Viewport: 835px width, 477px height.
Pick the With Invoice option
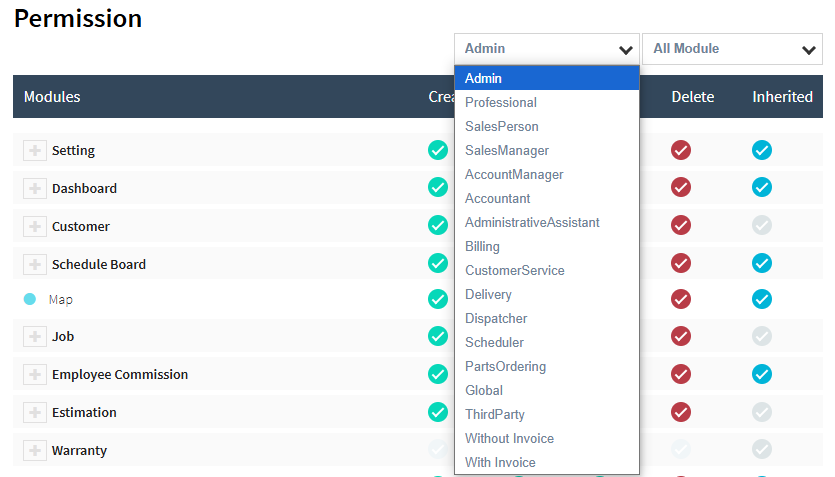tap(500, 462)
